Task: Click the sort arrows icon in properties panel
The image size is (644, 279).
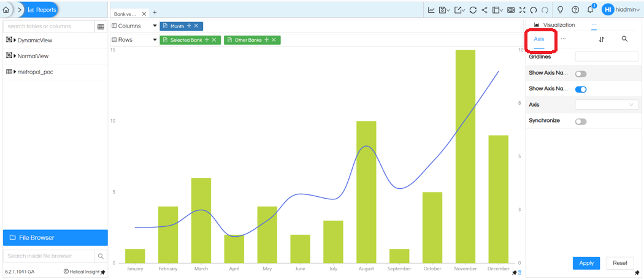Action: (x=602, y=39)
